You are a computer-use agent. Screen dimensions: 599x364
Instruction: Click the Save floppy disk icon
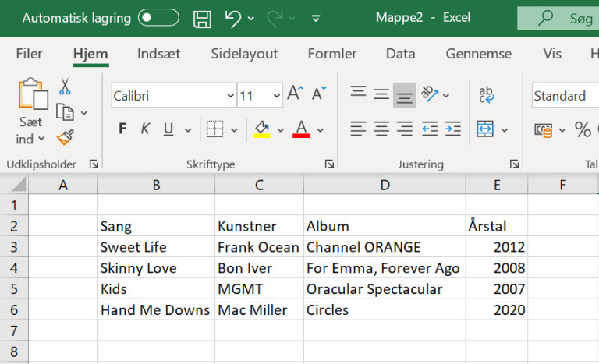point(202,19)
